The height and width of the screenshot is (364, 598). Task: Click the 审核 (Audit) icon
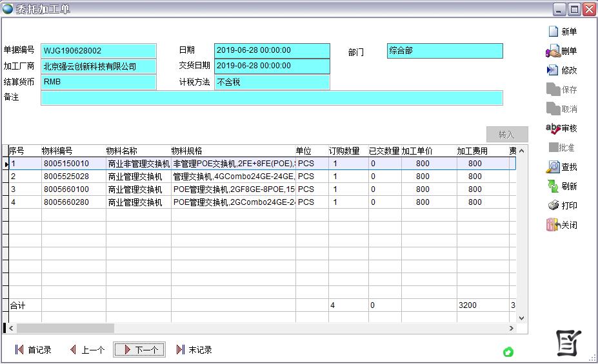point(553,128)
